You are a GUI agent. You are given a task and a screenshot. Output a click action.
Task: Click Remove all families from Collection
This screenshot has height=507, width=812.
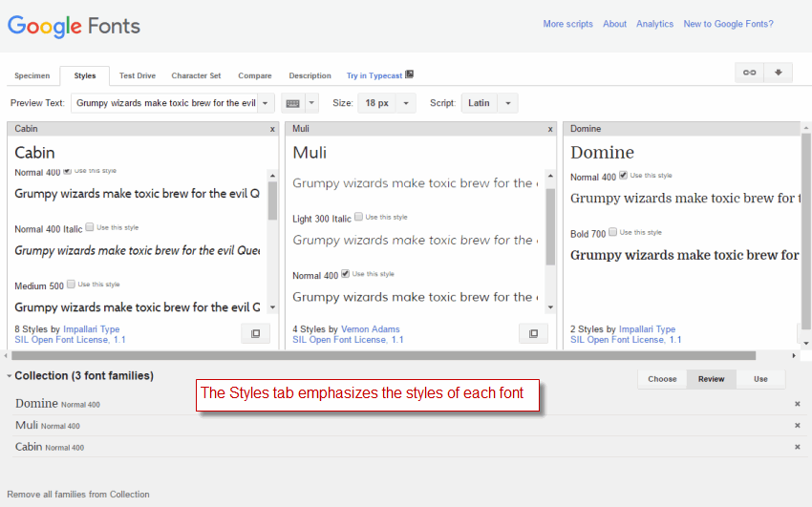pyautogui.click(x=78, y=494)
